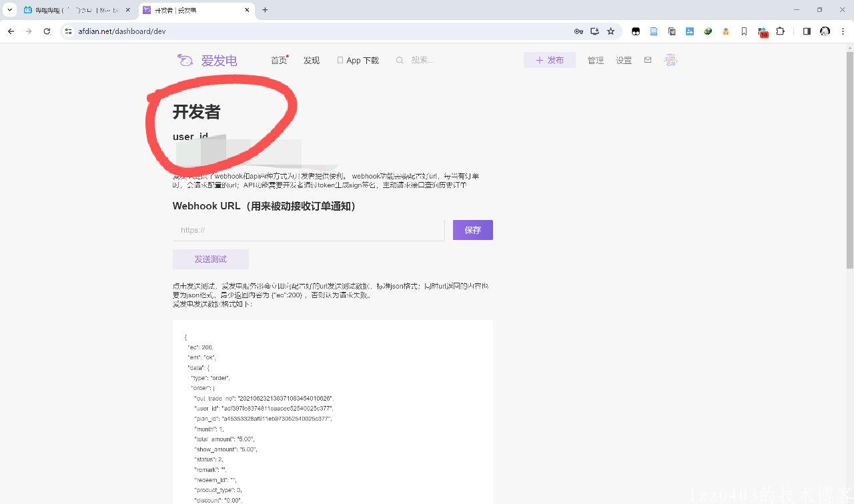Toggle the browser side panel
The image size is (854, 504).
(807, 31)
